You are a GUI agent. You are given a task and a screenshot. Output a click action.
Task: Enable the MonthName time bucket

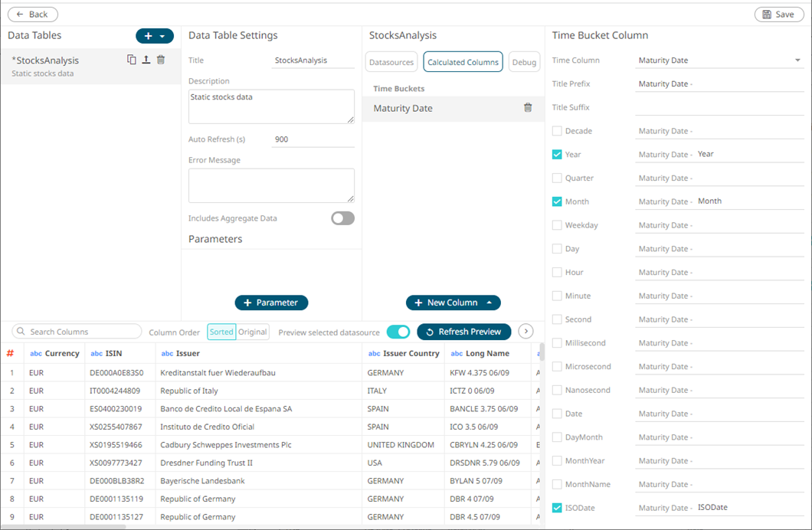[557, 485]
